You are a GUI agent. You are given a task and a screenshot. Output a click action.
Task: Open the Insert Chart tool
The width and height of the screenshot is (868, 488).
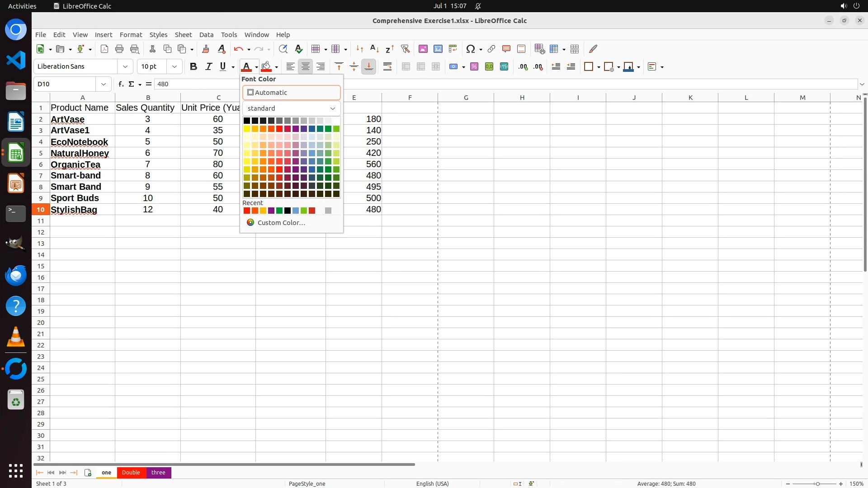click(x=438, y=49)
